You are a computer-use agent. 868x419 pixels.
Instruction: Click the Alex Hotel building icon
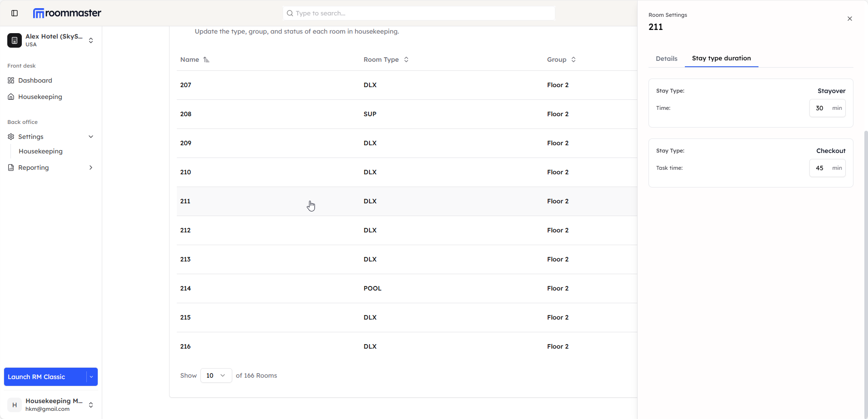pyautogui.click(x=15, y=40)
